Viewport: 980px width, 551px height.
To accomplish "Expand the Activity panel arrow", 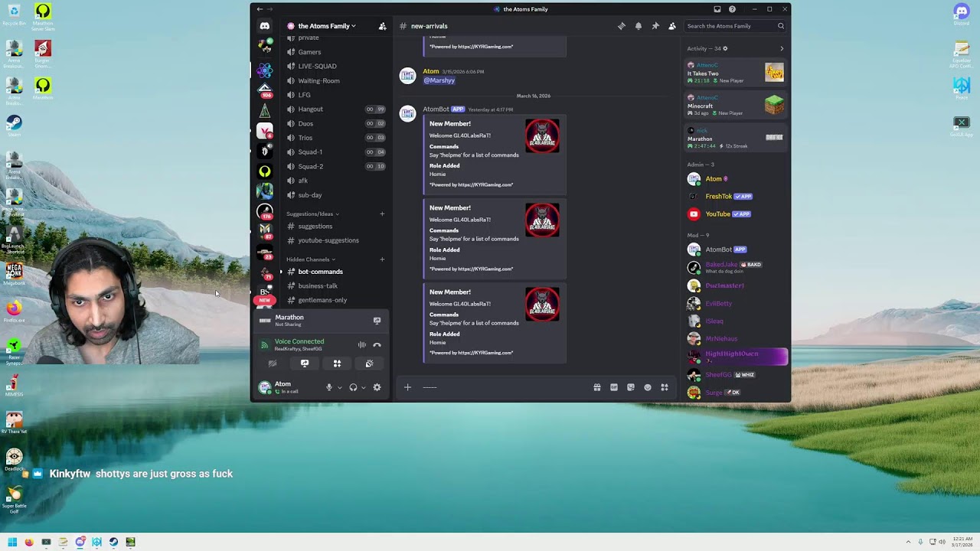I will (782, 48).
